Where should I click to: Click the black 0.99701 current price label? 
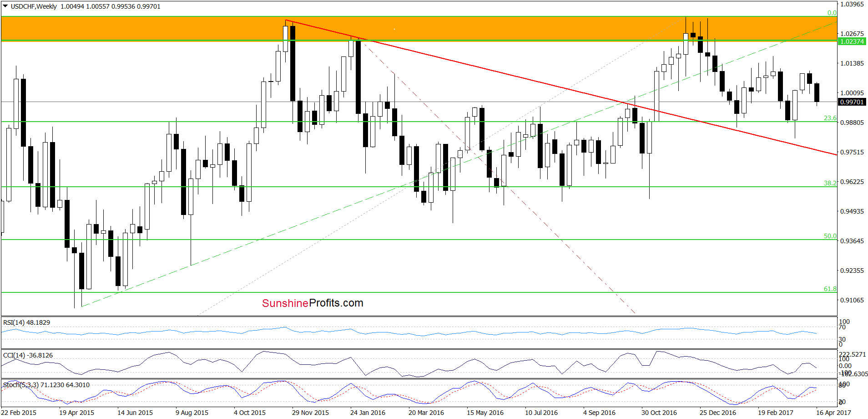pyautogui.click(x=852, y=102)
